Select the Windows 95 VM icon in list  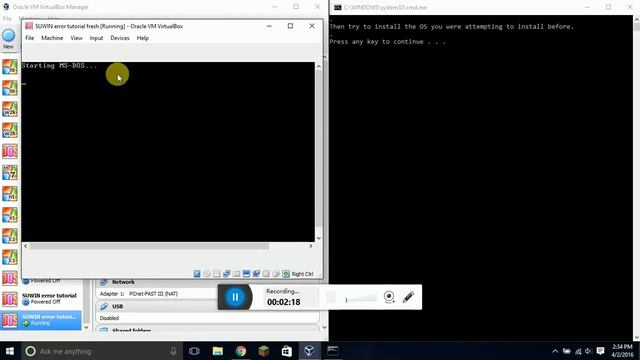(10, 215)
